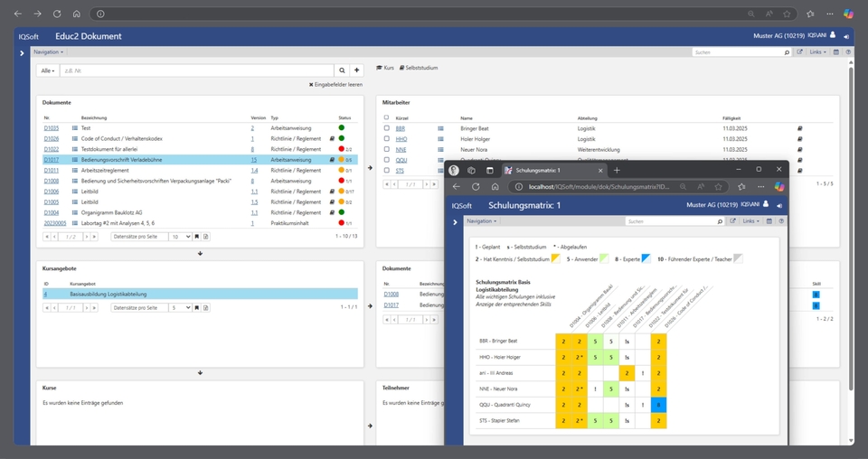Screen dimensions: 868x459
Task: Expand the sidebar using the left chevron arrow
Action: 22,53
